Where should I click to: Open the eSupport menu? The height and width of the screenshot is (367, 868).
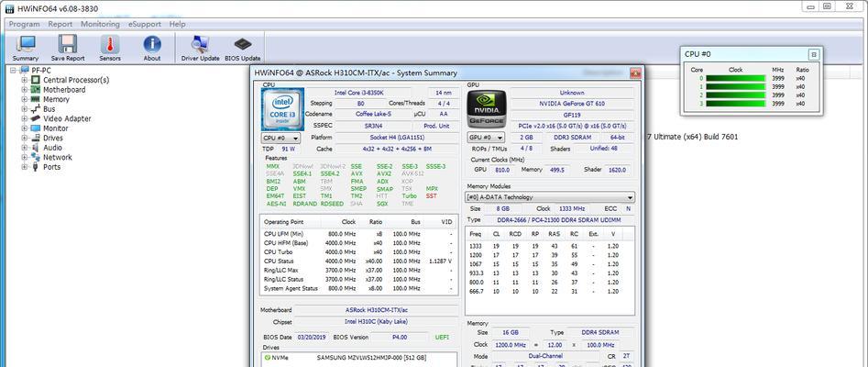tap(145, 25)
